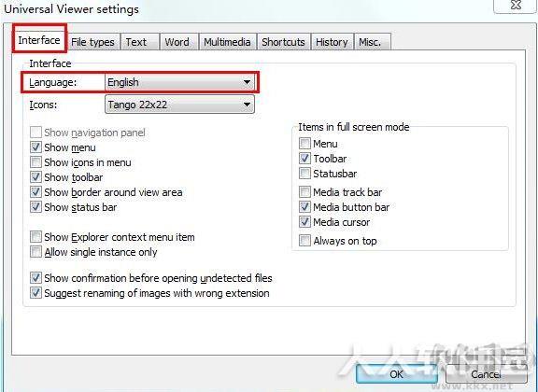Image resolution: width=538 pixels, height=392 pixels.
Task: Close the Universal Viewer settings dialog
Action: [x=516, y=6]
